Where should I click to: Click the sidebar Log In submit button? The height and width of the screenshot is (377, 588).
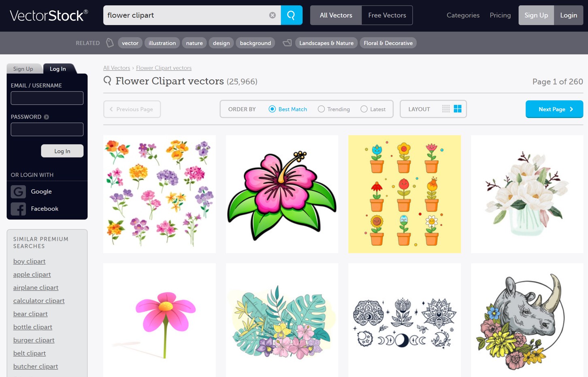pyautogui.click(x=62, y=151)
